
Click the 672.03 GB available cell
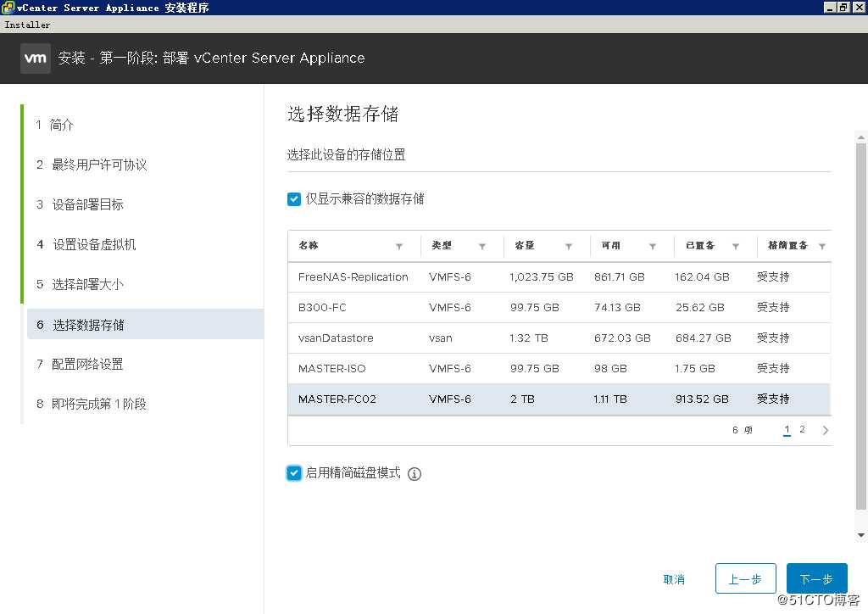622,338
